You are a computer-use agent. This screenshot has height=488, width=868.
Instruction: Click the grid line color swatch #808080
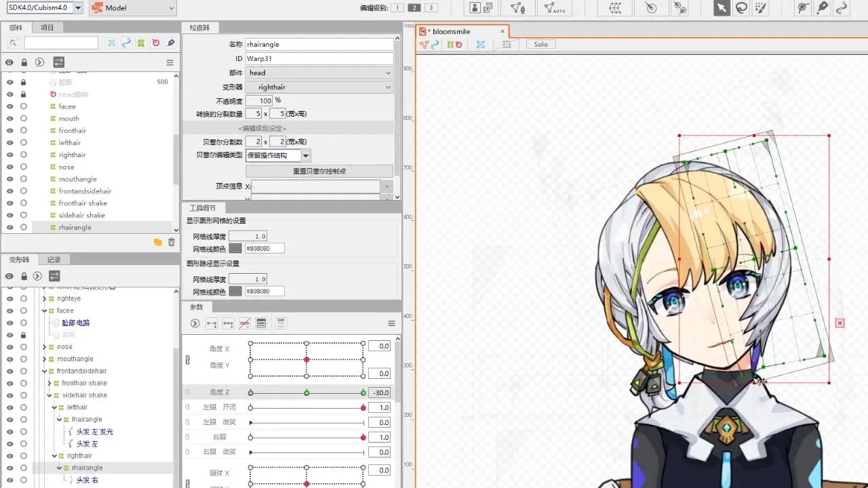coord(235,249)
